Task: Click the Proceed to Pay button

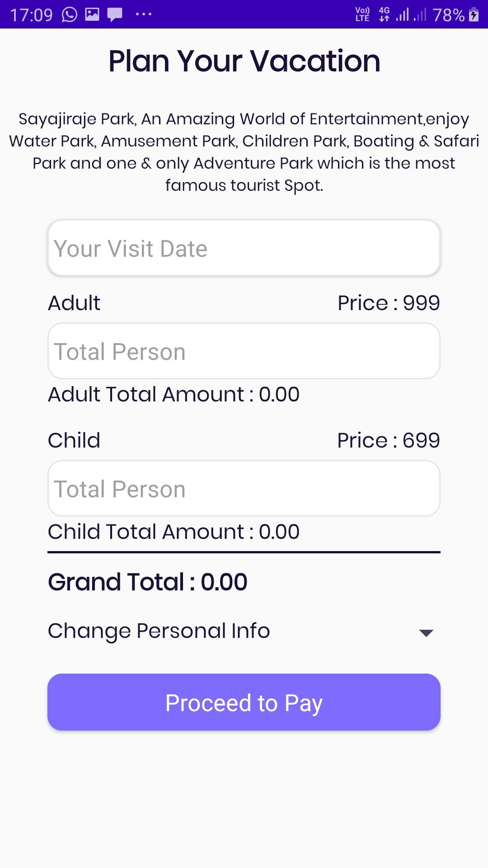Action: [x=244, y=702]
